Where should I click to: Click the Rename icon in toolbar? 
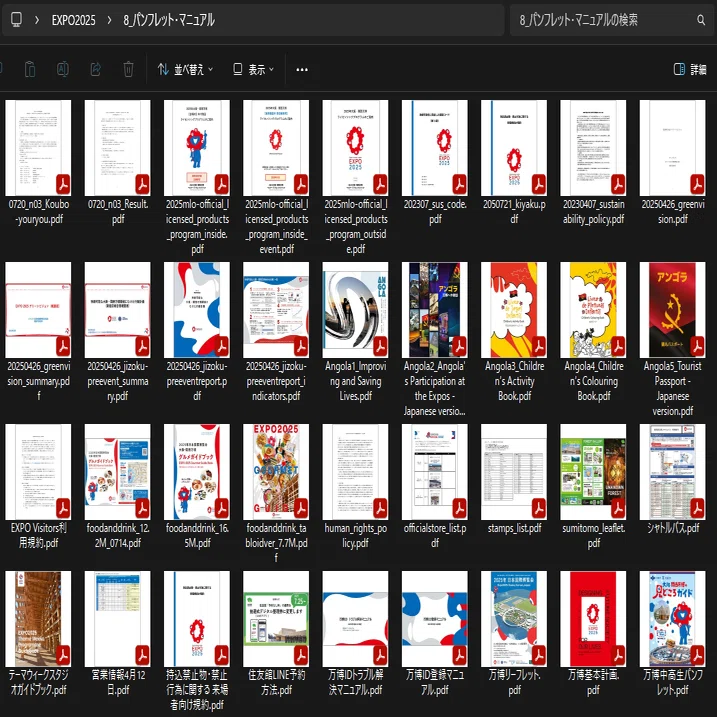click(x=63, y=70)
